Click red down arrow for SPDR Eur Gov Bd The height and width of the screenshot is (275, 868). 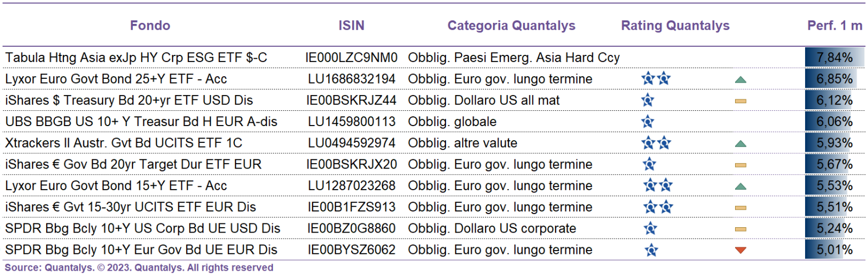tap(741, 251)
